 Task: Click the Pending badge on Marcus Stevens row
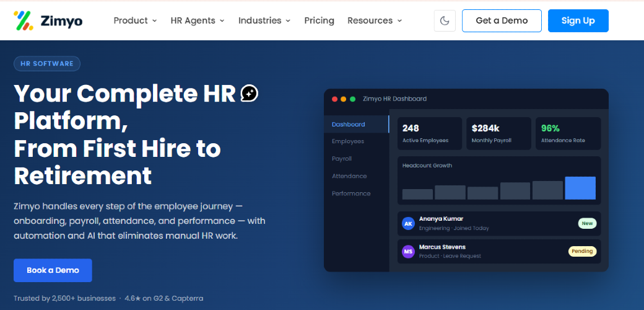point(583,251)
